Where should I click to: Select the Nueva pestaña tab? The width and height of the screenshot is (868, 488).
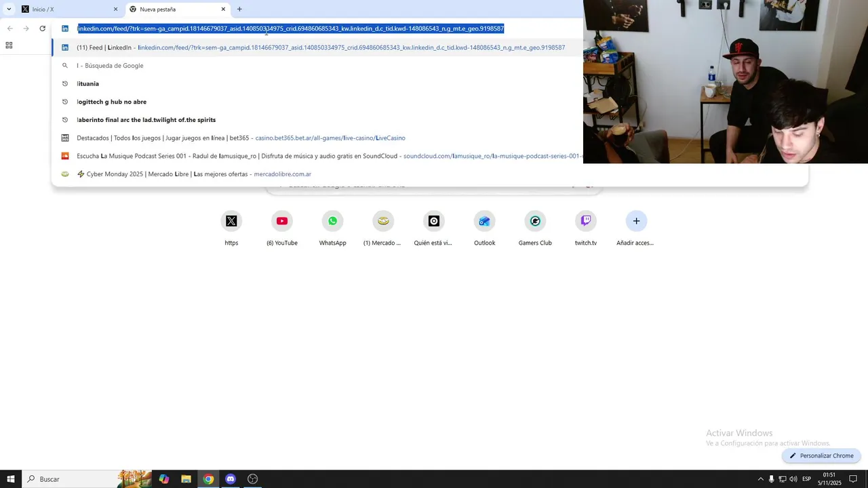[178, 9]
